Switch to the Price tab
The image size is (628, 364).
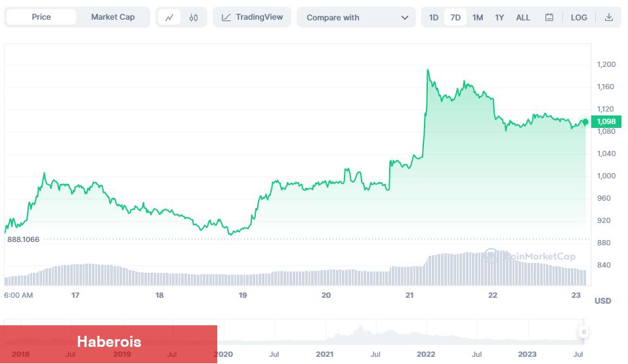41,17
